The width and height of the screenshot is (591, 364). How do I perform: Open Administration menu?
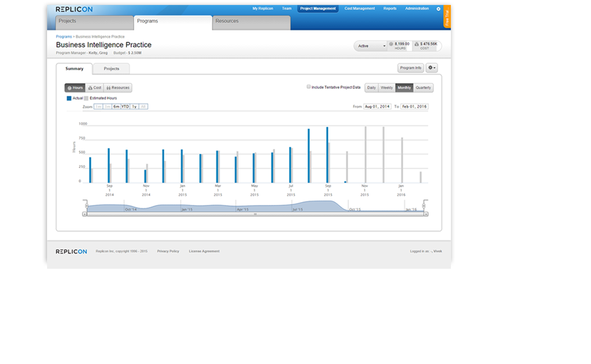coord(417,8)
